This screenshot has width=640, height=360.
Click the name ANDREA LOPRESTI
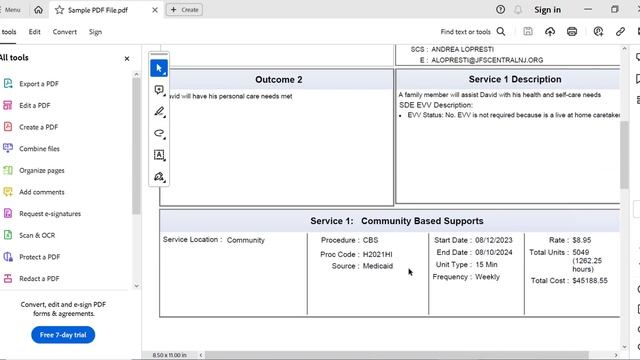[462, 49]
